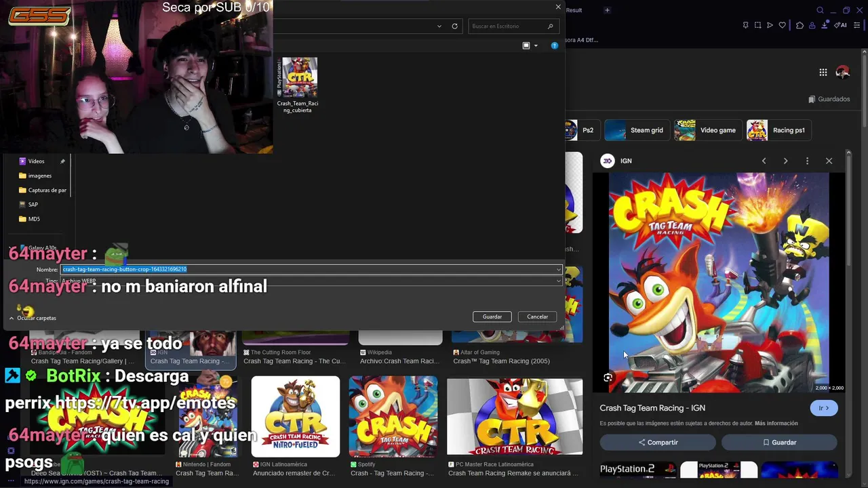Click the Compartir share button
The width and height of the screenshot is (868, 488).
tap(658, 443)
